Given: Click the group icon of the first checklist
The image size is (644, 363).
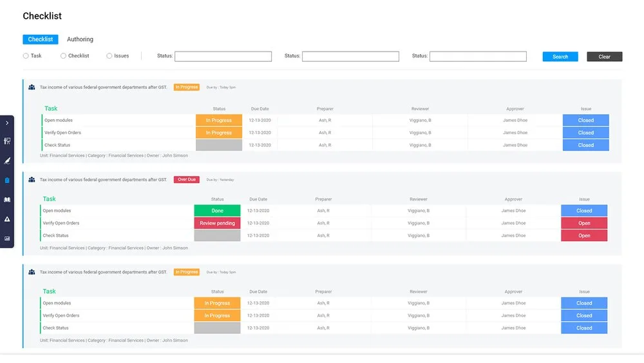Looking at the screenshot, I should (32, 87).
